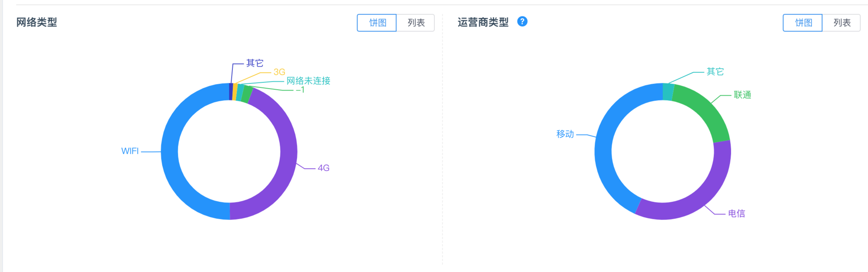Click the -1 label in network chart
Viewport: 868px width, 272px height.
tap(300, 90)
